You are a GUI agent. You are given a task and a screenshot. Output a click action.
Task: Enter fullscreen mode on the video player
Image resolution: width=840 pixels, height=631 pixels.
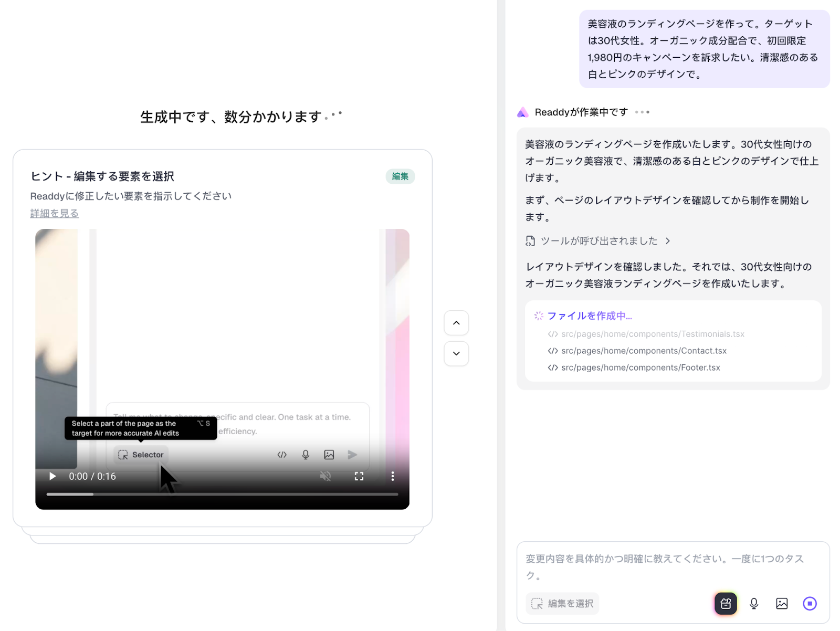[359, 476]
